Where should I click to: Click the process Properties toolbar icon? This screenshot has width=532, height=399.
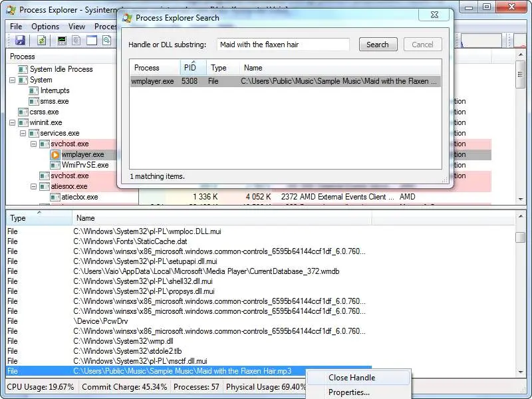point(76,41)
